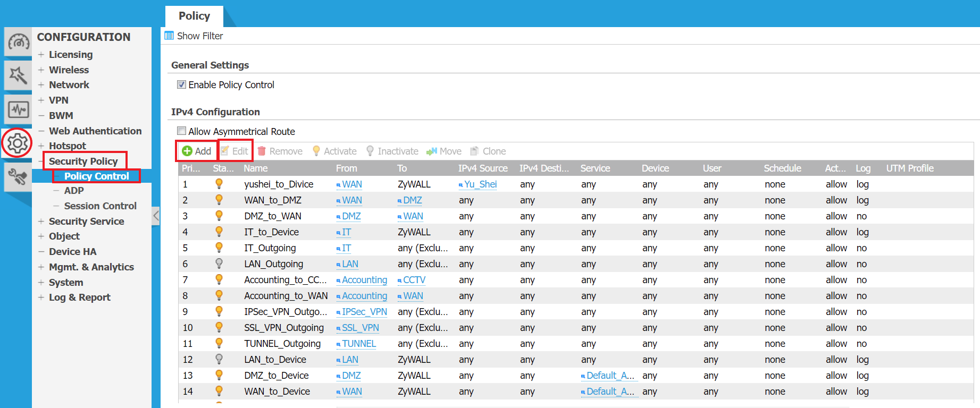Click status bulb of SSL_VPN_Outgoing rule

tap(219, 327)
